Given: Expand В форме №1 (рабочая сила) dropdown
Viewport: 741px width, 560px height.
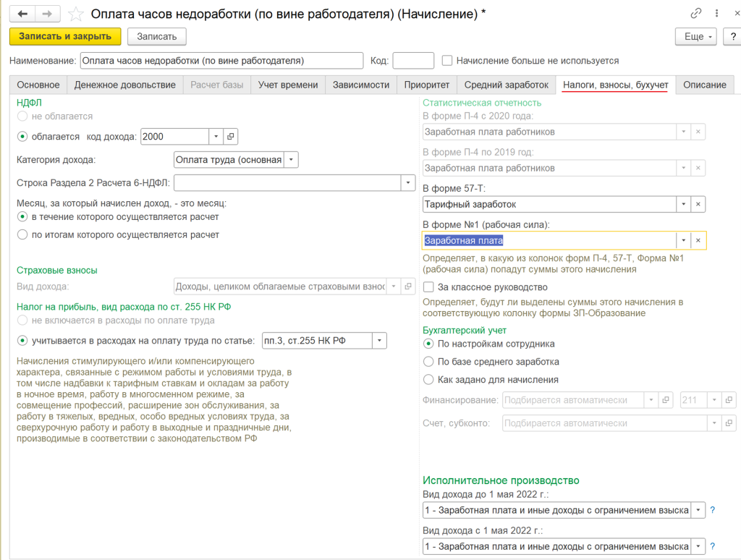Looking at the screenshot, I should click(x=683, y=240).
